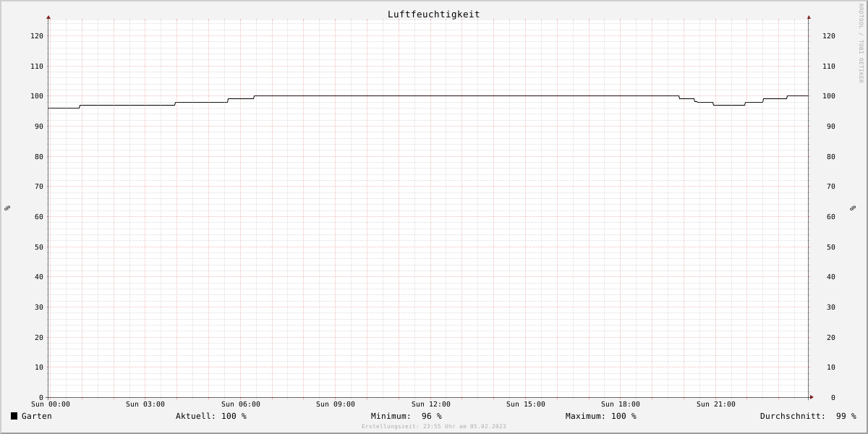Click the 30 label on the right axis
This screenshot has width=868, height=434.
(831, 307)
